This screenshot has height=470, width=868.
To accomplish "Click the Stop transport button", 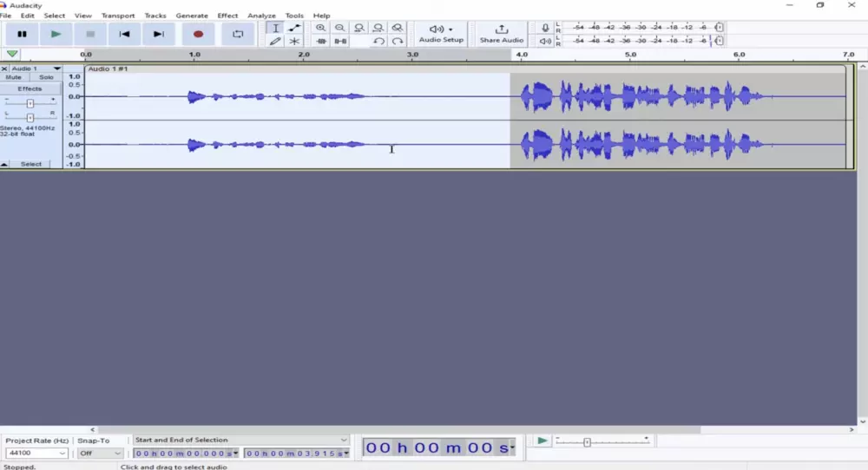I will [90, 35].
